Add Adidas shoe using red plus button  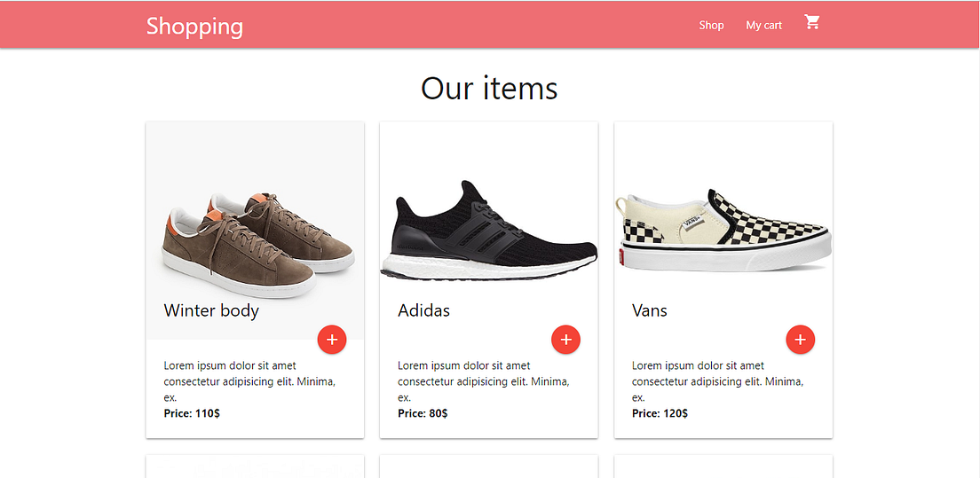point(565,340)
